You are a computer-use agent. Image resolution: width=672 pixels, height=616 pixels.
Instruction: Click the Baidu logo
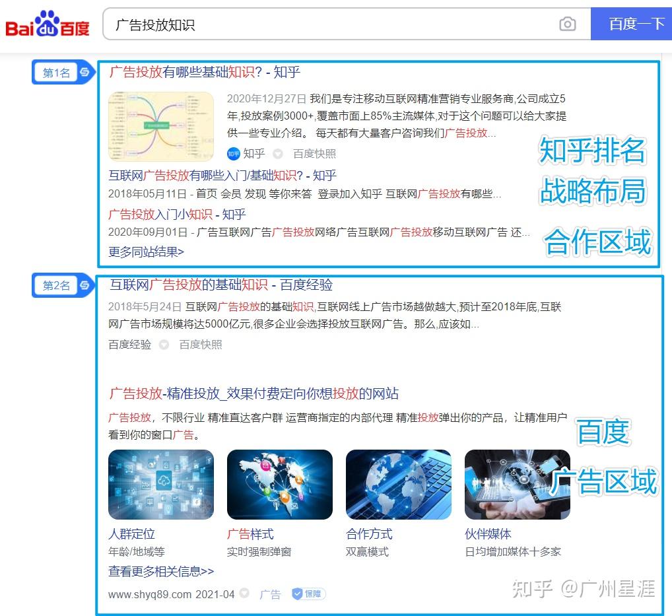(x=48, y=24)
